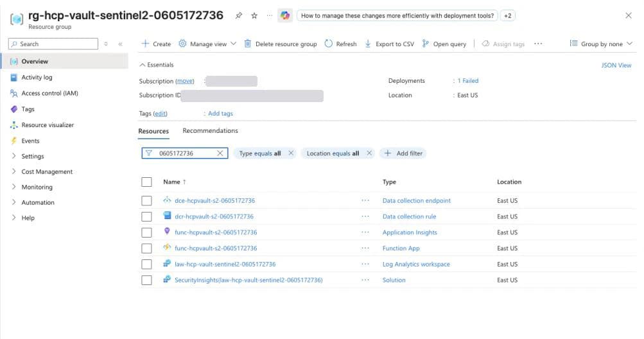
Task: Close the resource group blade
Action: tap(629, 15)
